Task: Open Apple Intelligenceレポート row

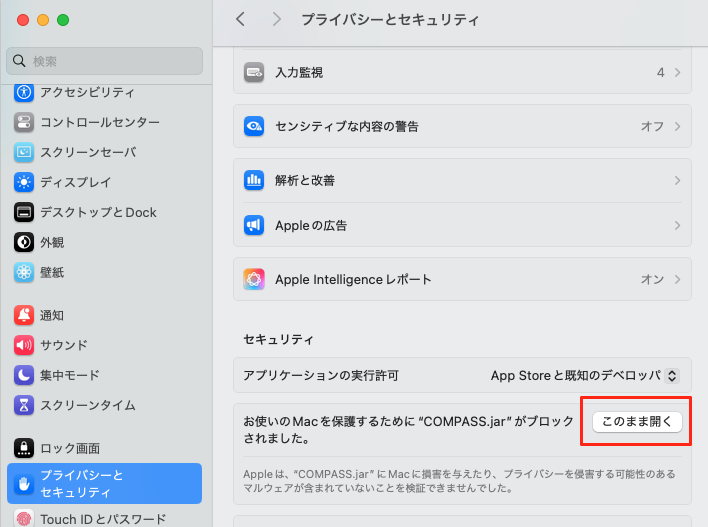Action: (x=462, y=279)
